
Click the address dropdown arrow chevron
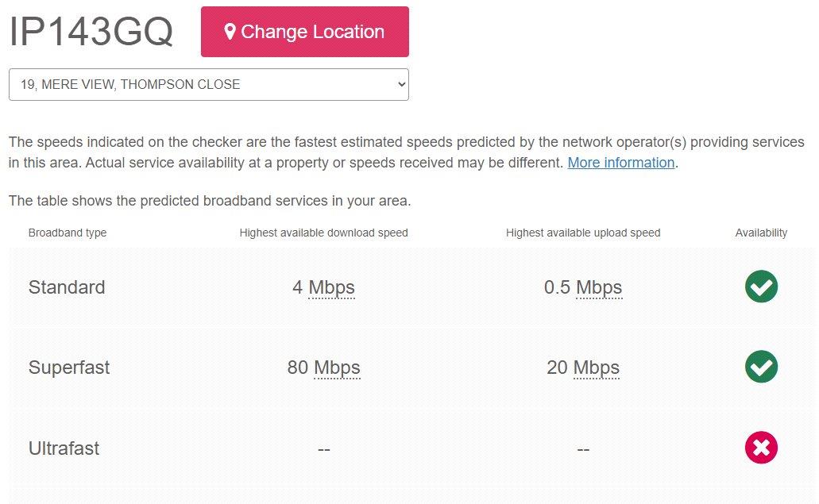(401, 84)
